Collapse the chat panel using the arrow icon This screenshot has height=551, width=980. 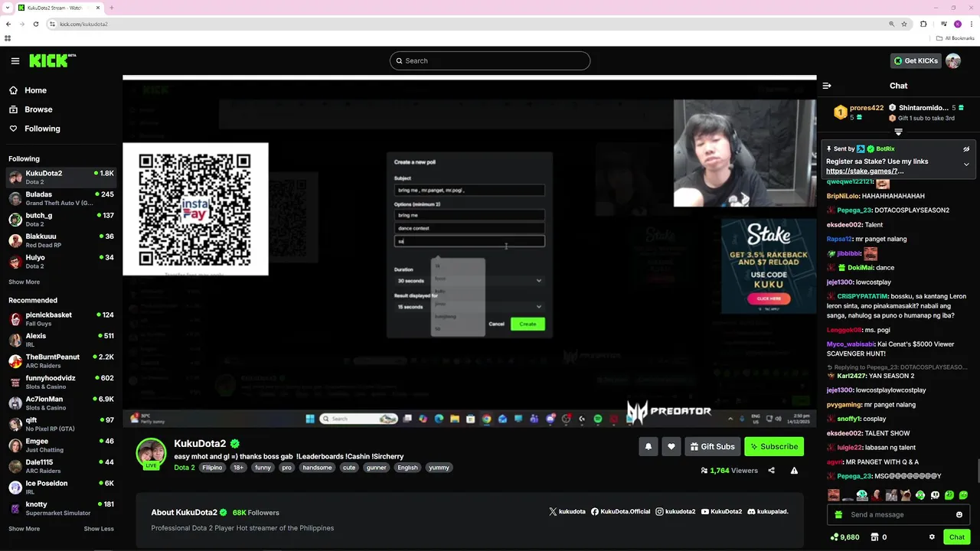[x=827, y=86]
